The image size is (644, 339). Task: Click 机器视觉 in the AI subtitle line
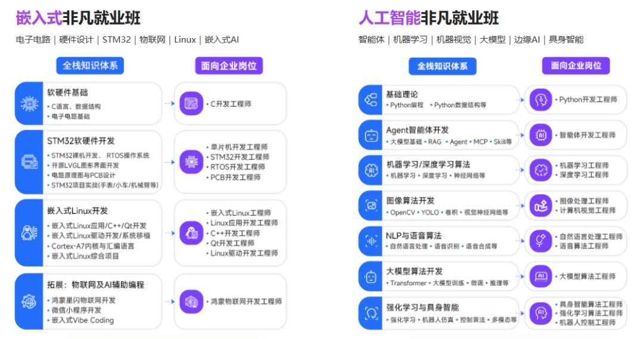coord(453,40)
